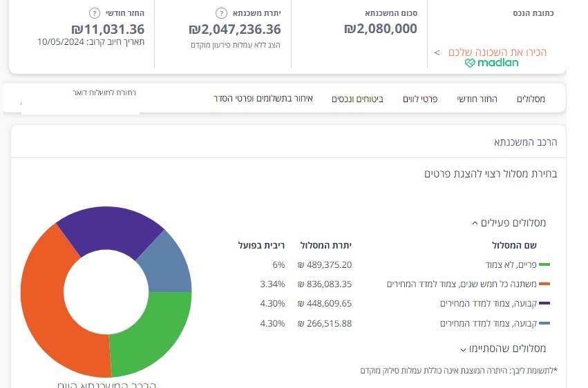Click the help icon beside יתרת משכנתא
The image size is (588, 388).
(221, 13)
